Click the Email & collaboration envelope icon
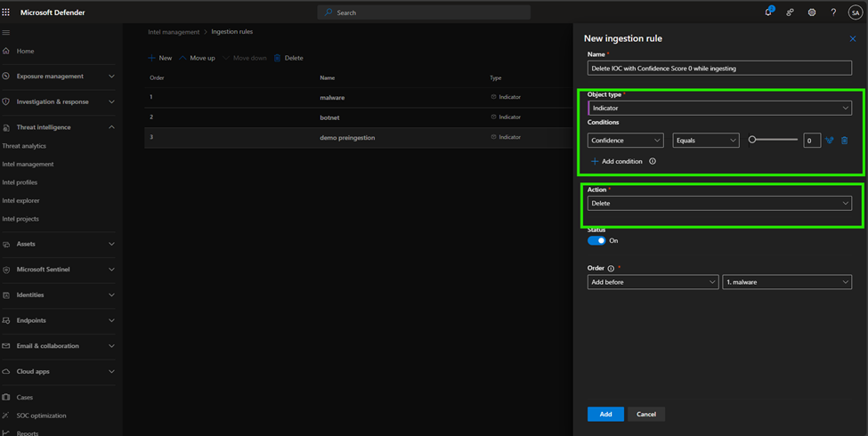This screenshot has width=868, height=436. (x=6, y=346)
